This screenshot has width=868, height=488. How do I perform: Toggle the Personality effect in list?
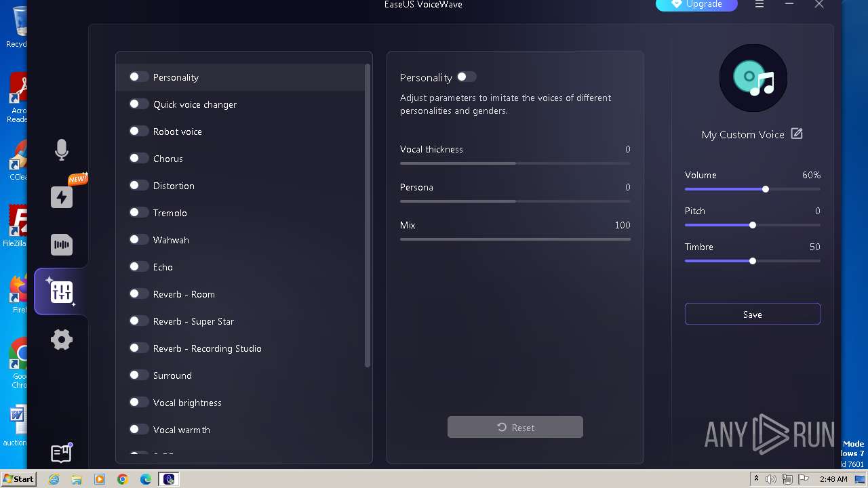coord(139,77)
